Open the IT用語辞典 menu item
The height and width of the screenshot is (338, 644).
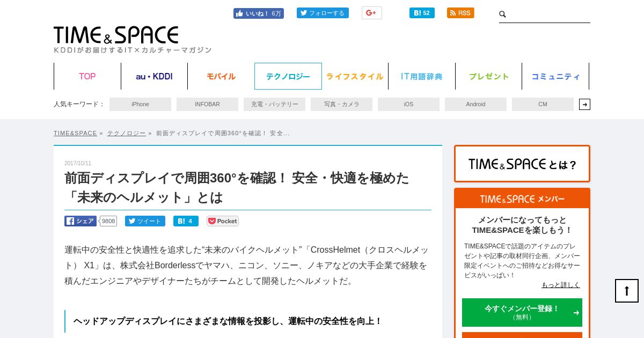tap(422, 76)
